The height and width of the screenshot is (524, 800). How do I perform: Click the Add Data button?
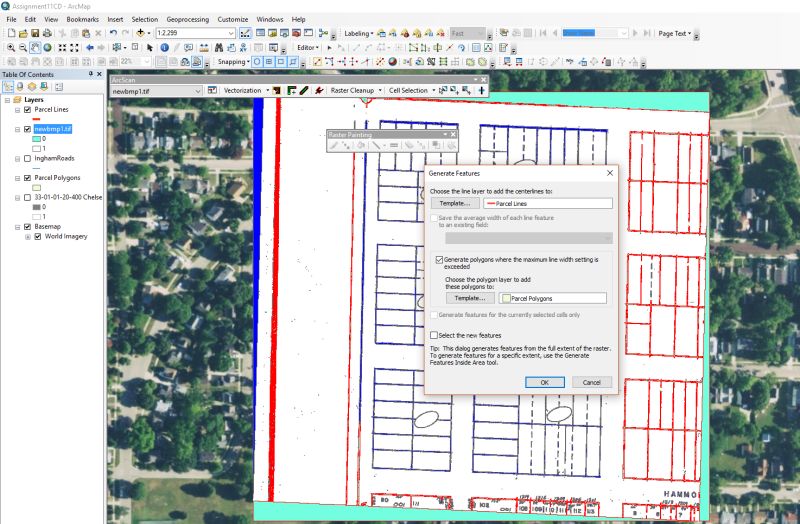(140, 33)
